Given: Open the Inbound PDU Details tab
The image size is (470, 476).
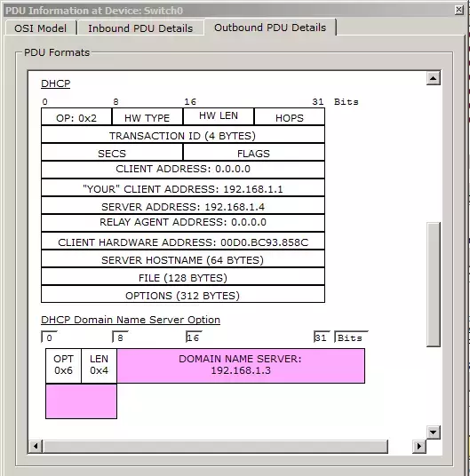Looking at the screenshot, I should 140,28.
